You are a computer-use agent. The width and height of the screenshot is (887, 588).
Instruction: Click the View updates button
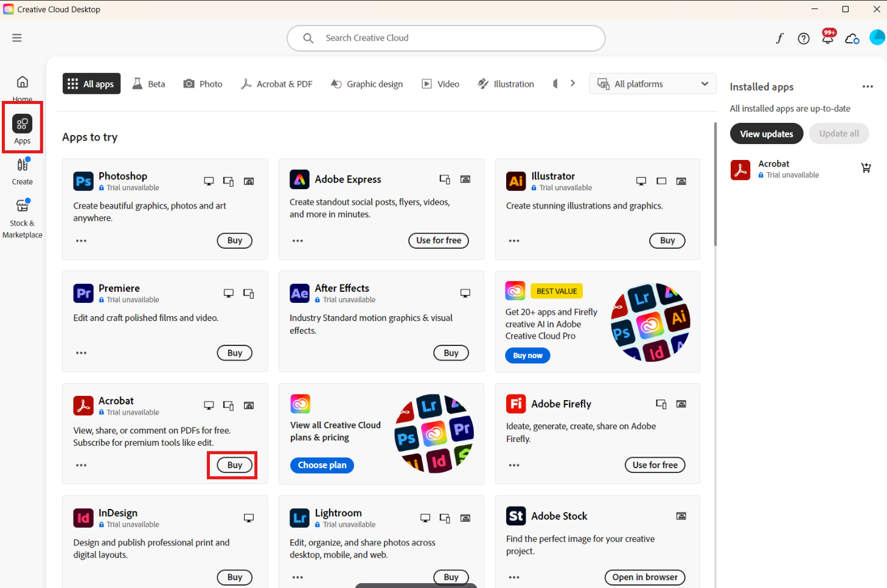click(767, 134)
